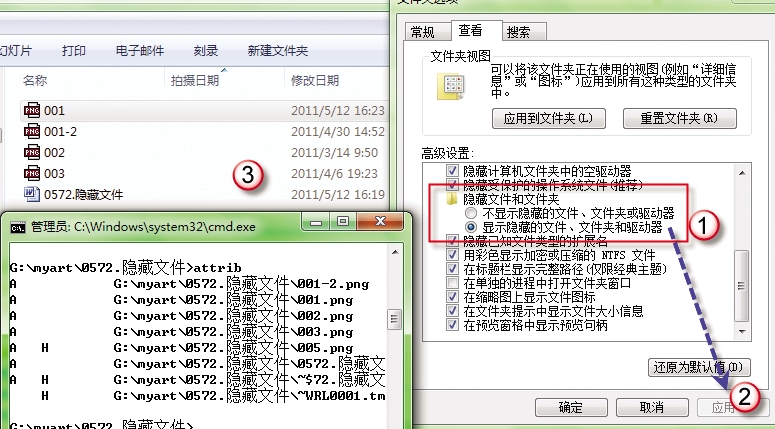The width and height of the screenshot is (775, 429).
Task: Click 刻录 in the Explorer toolbar
Action: pos(206,50)
